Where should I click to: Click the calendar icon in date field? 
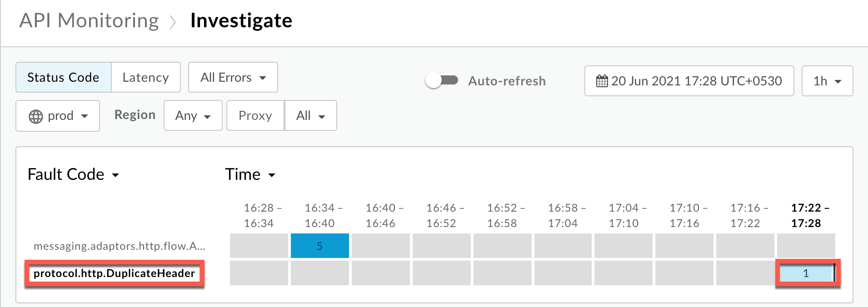click(602, 81)
